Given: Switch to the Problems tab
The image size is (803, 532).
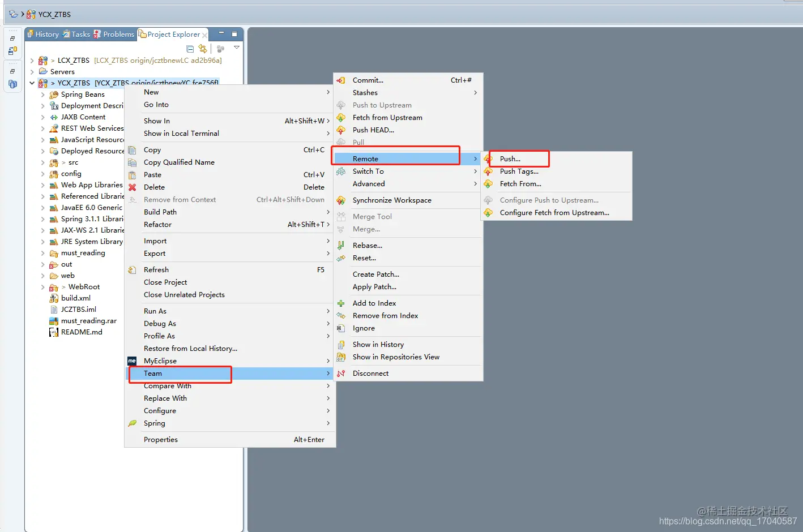Looking at the screenshot, I should 114,35.
